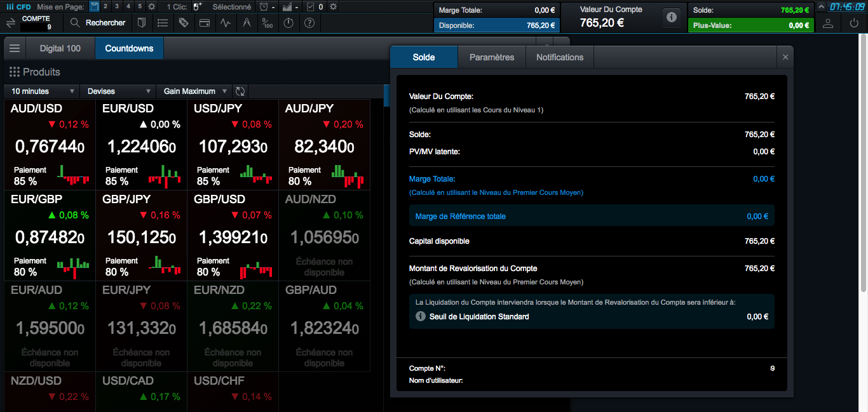Switch to layout number 3
Image resolution: width=868 pixels, height=412 pixels.
click(117, 6)
